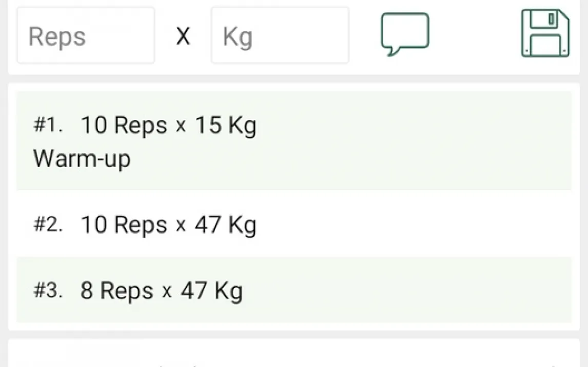Screen dimensions: 588x367
Task: Click the 10 Reps text in set #1
Action: point(124,126)
